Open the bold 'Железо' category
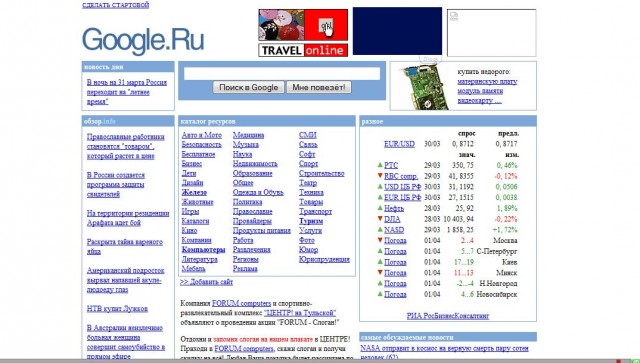The height and width of the screenshot is (363, 640). (194, 192)
